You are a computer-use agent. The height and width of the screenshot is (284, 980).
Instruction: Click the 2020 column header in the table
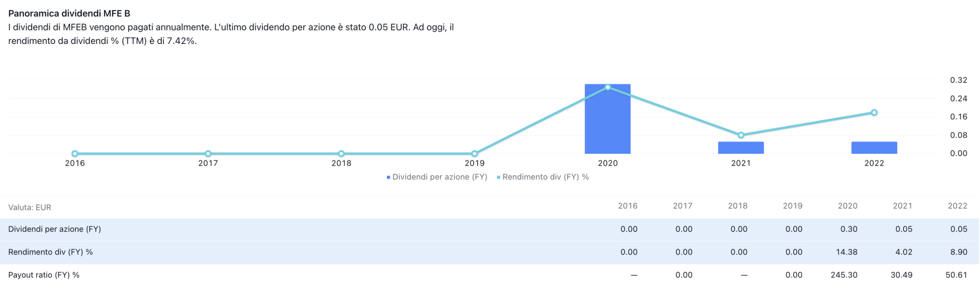coord(847,206)
